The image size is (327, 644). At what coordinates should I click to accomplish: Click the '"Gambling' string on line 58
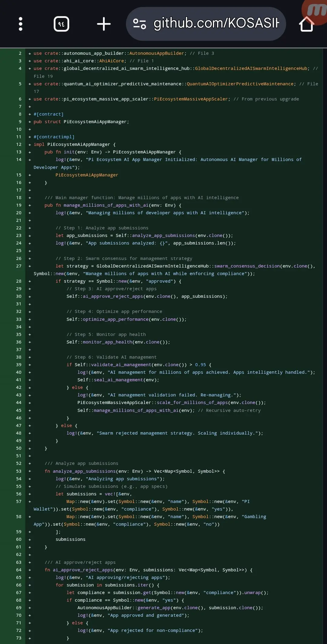(x=254, y=517)
